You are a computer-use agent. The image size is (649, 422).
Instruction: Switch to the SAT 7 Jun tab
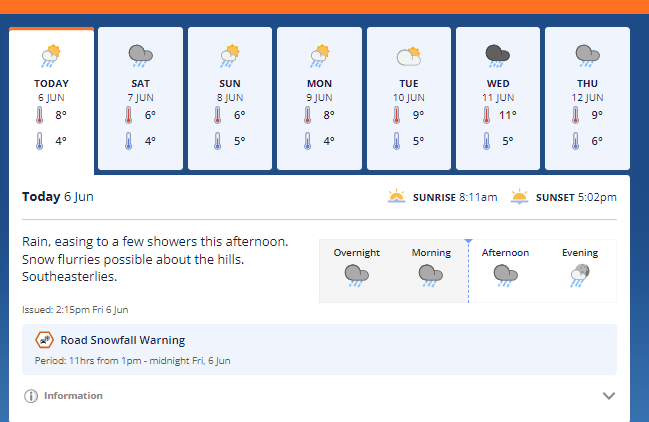[140, 98]
